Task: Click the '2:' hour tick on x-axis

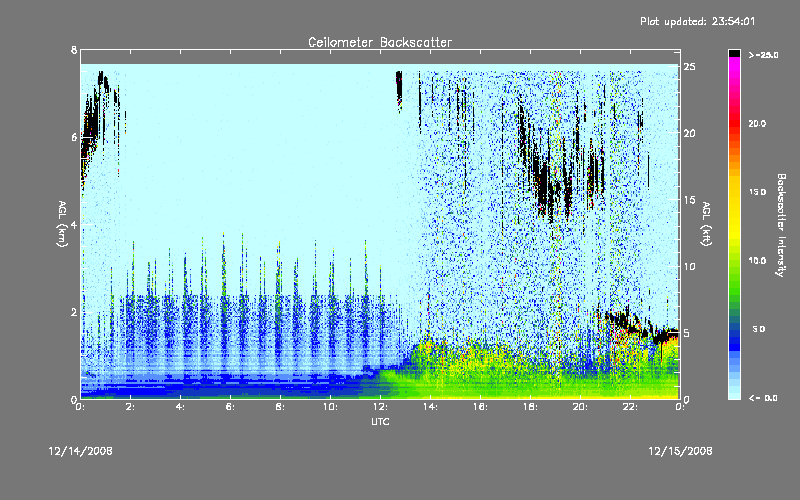Action: (131, 407)
